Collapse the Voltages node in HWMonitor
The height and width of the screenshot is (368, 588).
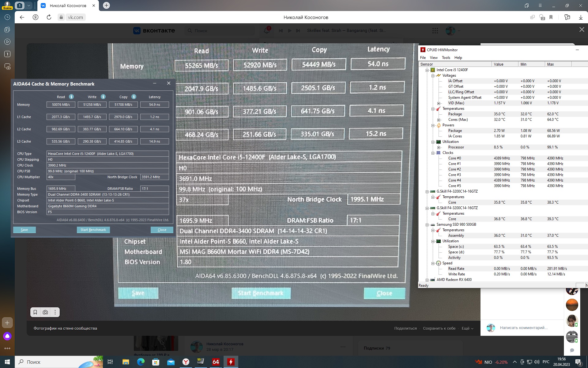pos(433,75)
